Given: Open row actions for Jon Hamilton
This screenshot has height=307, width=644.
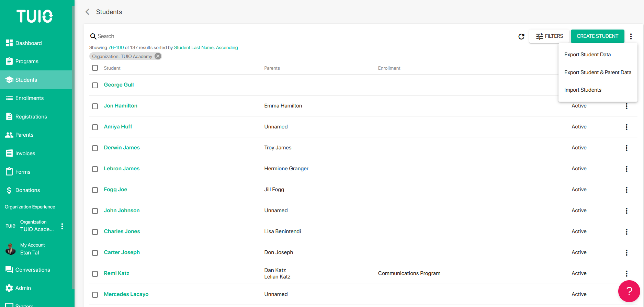Looking at the screenshot, I should 626,106.
